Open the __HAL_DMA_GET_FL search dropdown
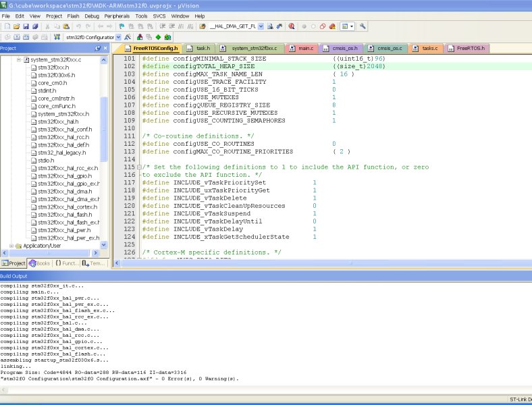 (x=261, y=26)
